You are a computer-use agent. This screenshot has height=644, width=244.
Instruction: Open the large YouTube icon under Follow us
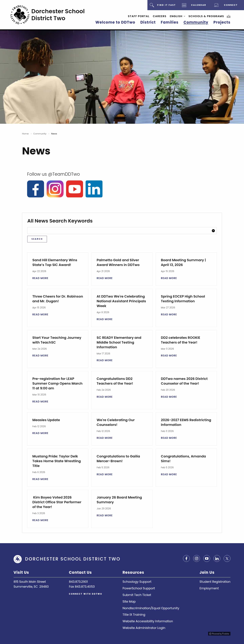74,189
